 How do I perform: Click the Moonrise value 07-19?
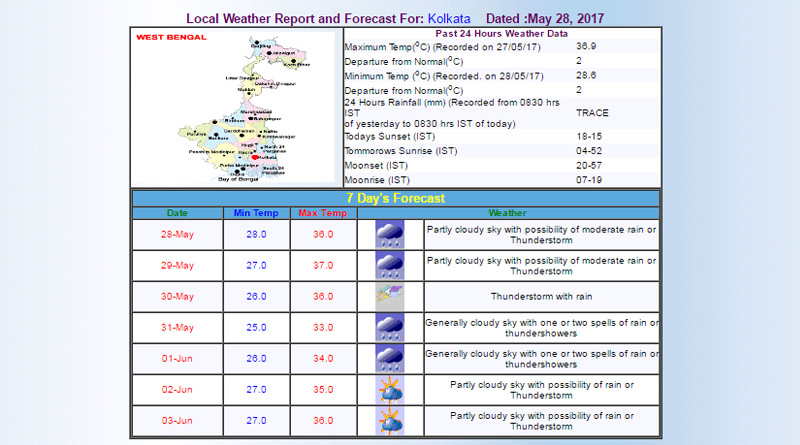(x=589, y=180)
